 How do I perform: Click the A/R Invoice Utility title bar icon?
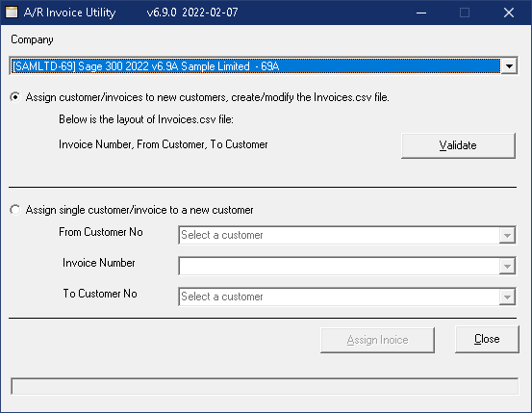click(x=12, y=13)
